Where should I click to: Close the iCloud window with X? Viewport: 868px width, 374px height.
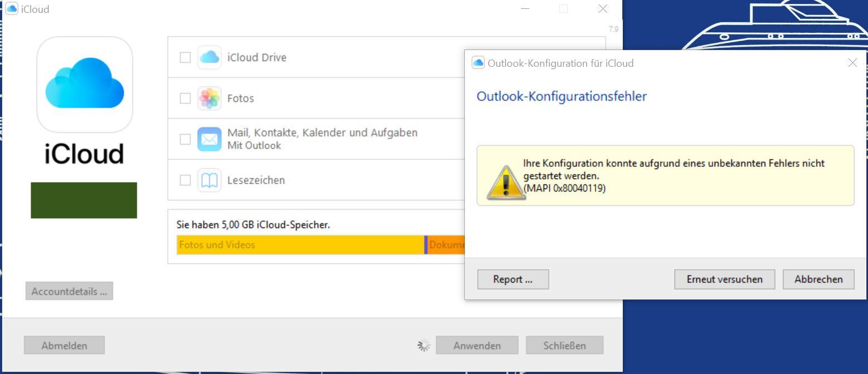[x=603, y=8]
